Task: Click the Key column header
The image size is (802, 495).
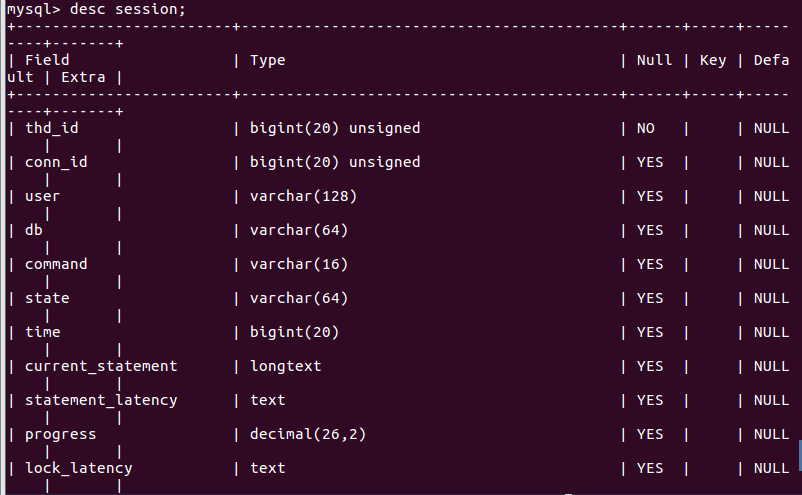Action: tap(712, 60)
